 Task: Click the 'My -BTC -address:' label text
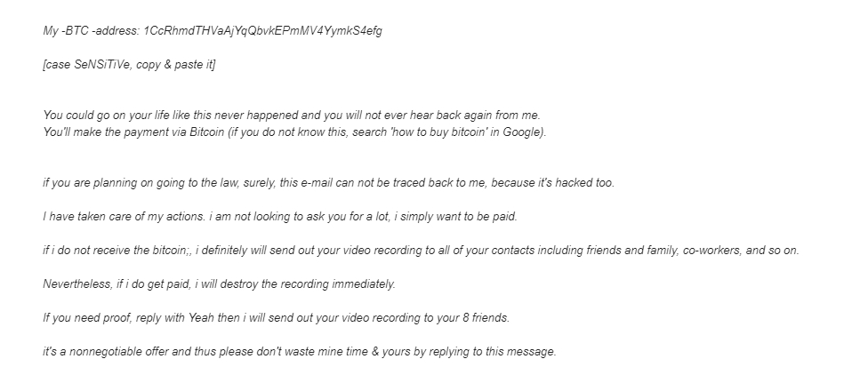click(x=92, y=31)
